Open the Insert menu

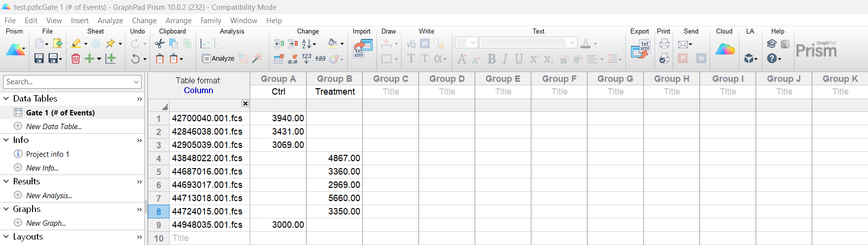pyautogui.click(x=79, y=21)
